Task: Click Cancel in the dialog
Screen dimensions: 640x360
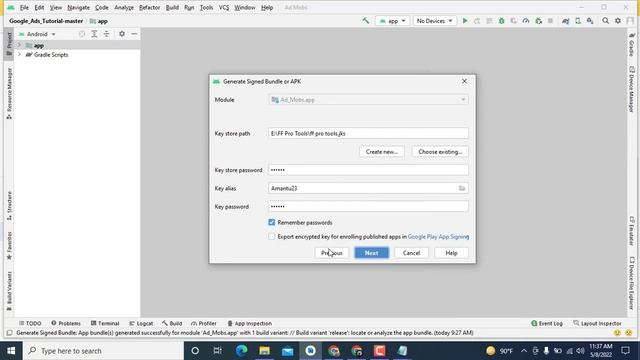Action: (x=411, y=253)
